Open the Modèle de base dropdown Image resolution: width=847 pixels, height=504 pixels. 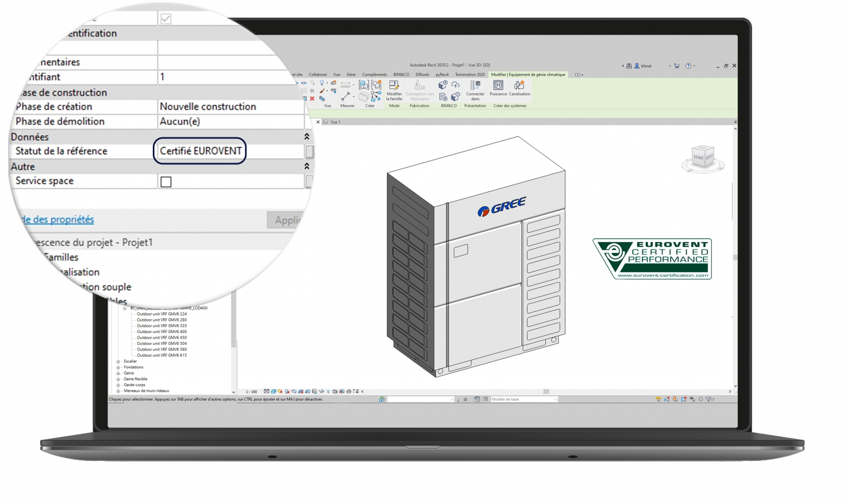pos(524,399)
